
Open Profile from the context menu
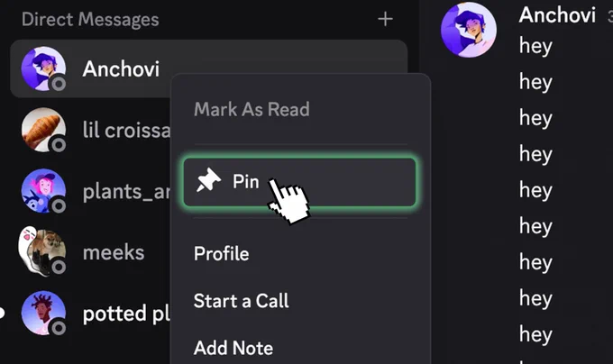click(x=221, y=254)
